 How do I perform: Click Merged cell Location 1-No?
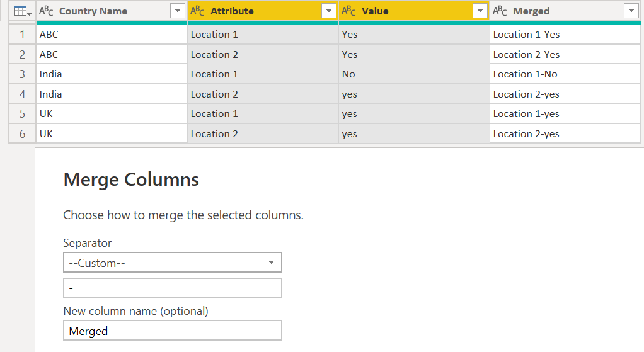565,74
